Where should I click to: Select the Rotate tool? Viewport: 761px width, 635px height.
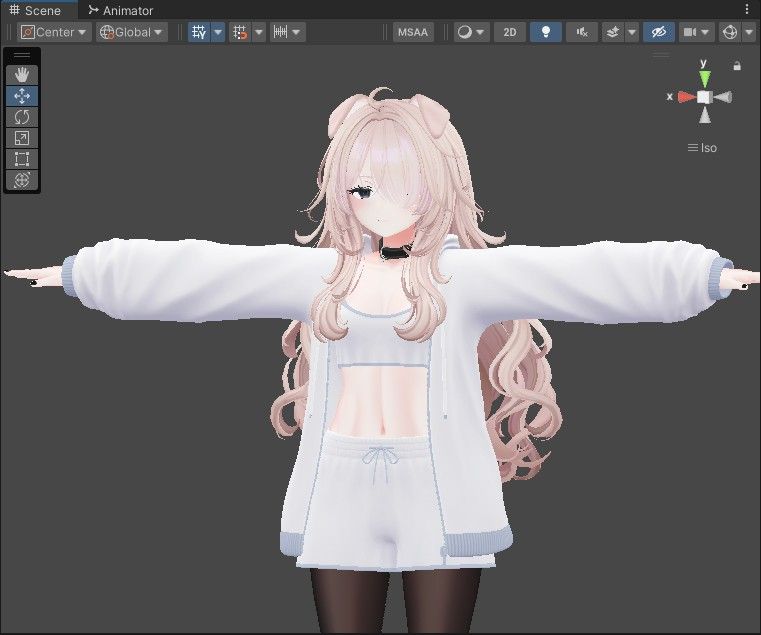coord(22,117)
